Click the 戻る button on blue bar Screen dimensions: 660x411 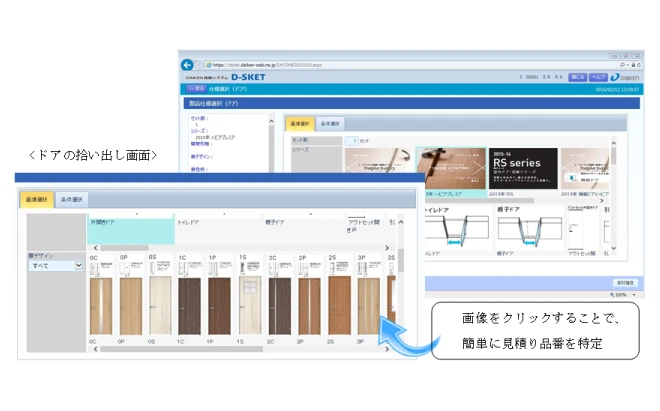[196, 88]
